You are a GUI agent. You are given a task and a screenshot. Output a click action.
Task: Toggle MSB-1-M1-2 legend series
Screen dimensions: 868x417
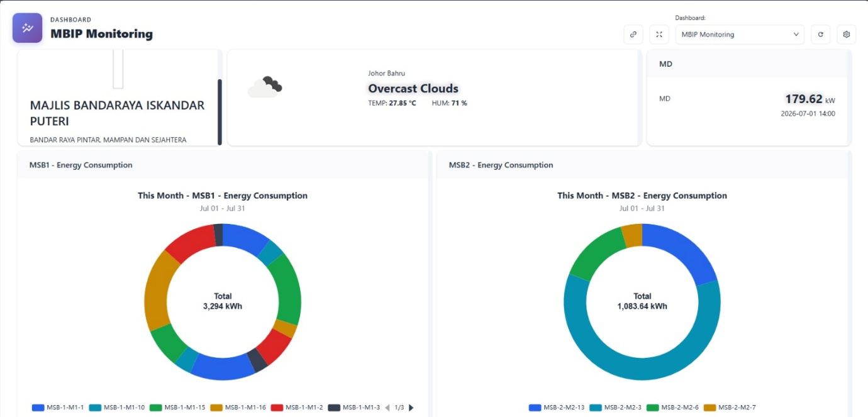297,408
